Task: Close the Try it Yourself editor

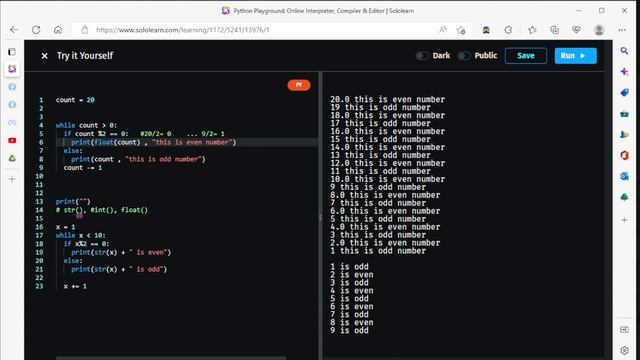Action: pyautogui.click(x=44, y=56)
